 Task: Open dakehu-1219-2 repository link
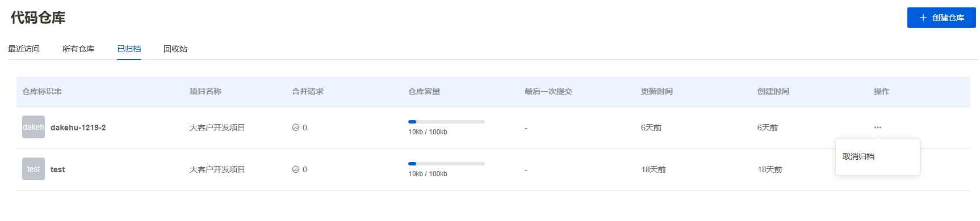(x=78, y=127)
